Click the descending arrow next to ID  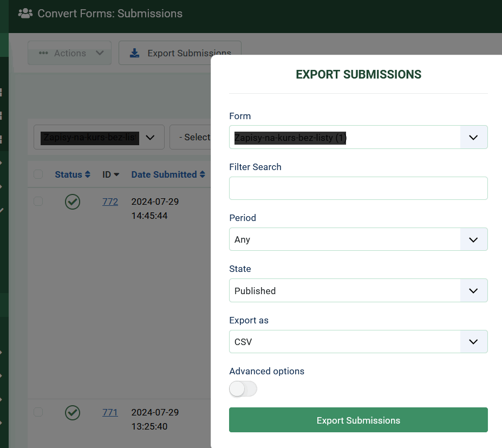point(116,175)
